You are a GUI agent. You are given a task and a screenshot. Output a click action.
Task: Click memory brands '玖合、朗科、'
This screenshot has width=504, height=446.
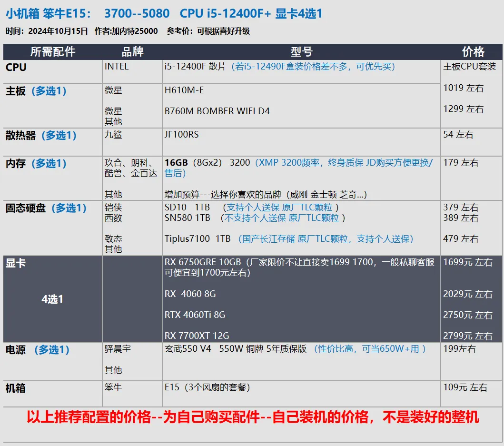pos(130,163)
